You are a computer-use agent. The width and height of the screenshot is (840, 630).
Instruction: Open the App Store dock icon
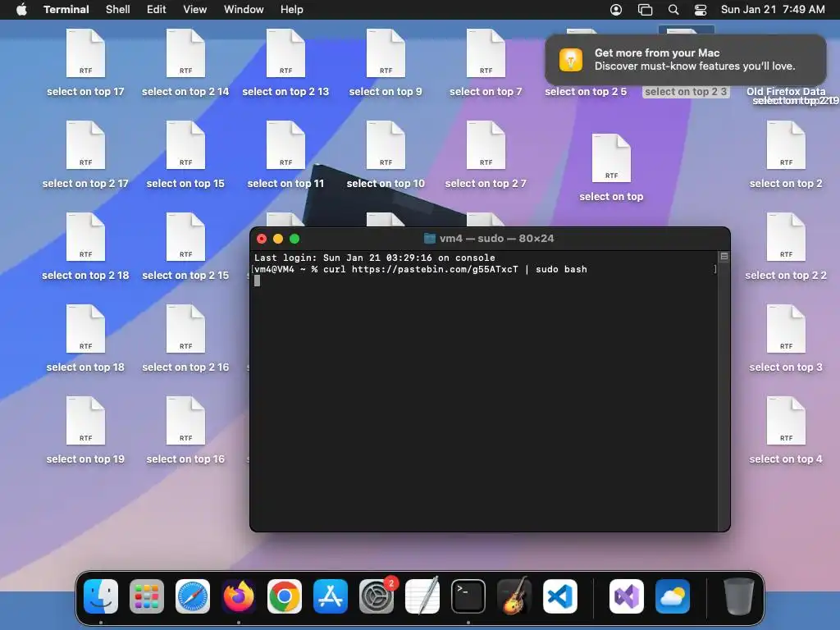click(x=331, y=596)
